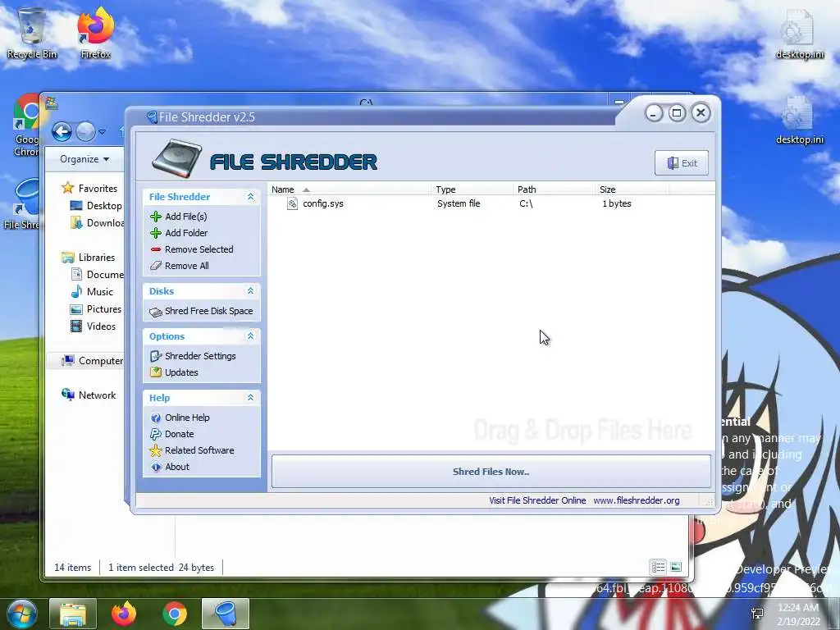The image size is (840, 630).
Task: Click the eraser icon for Remove All
Action: (x=156, y=266)
